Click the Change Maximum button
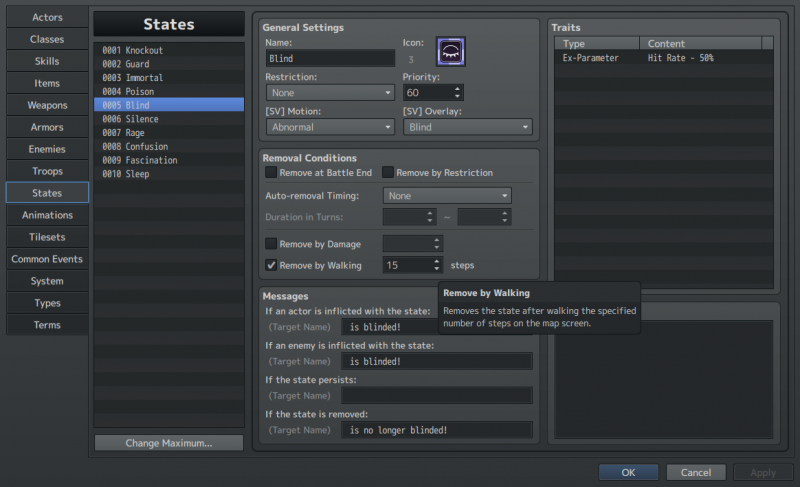Viewport: 800px width, 487px height. (x=169, y=443)
